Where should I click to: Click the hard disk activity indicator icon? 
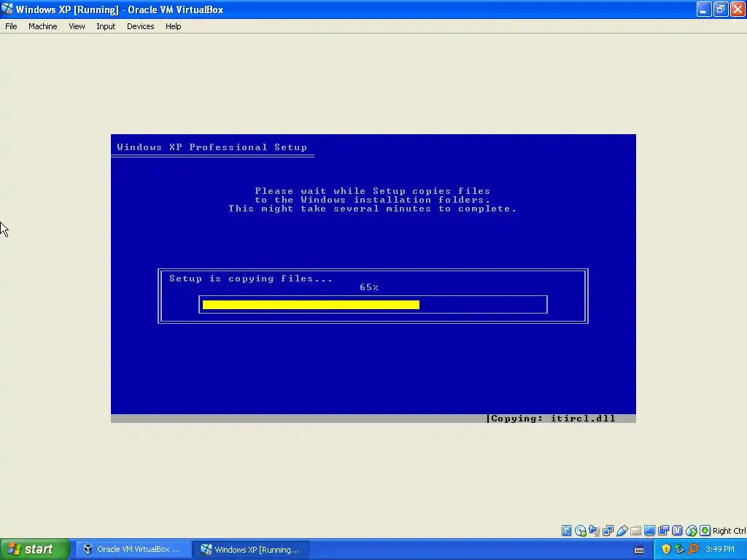[566, 531]
